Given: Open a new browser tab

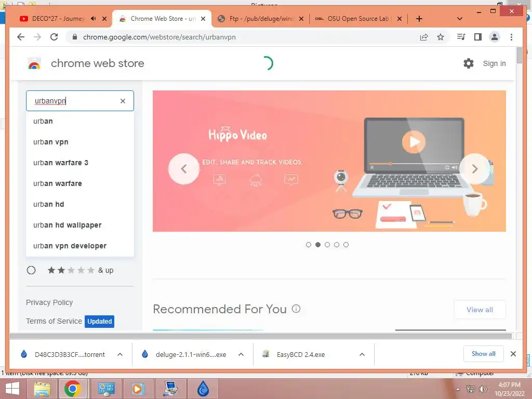Looking at the screenshot, I should click(419, 19).
